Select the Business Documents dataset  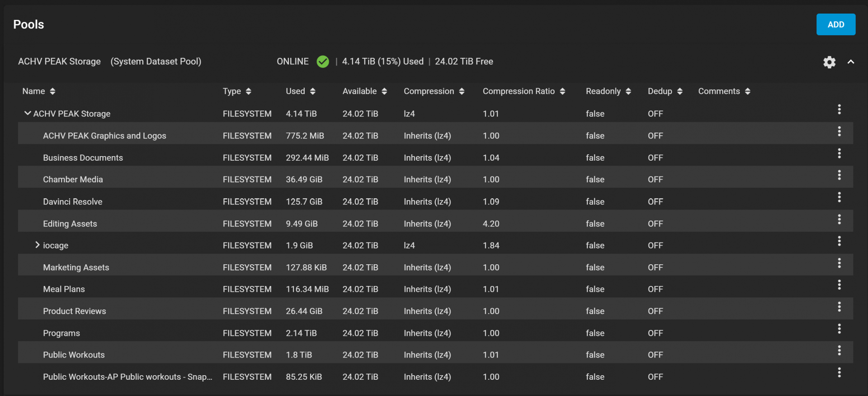[83, 158]
